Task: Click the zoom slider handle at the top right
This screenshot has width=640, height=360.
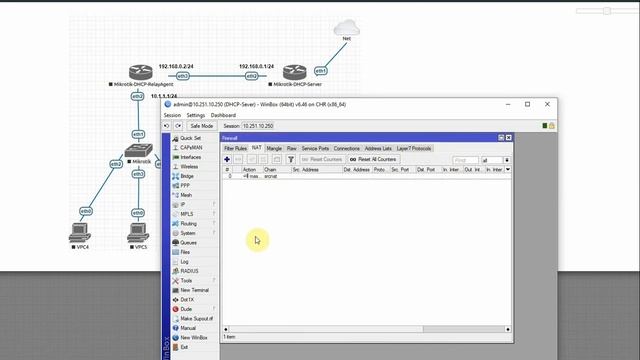Action: (x=607, y=11)
